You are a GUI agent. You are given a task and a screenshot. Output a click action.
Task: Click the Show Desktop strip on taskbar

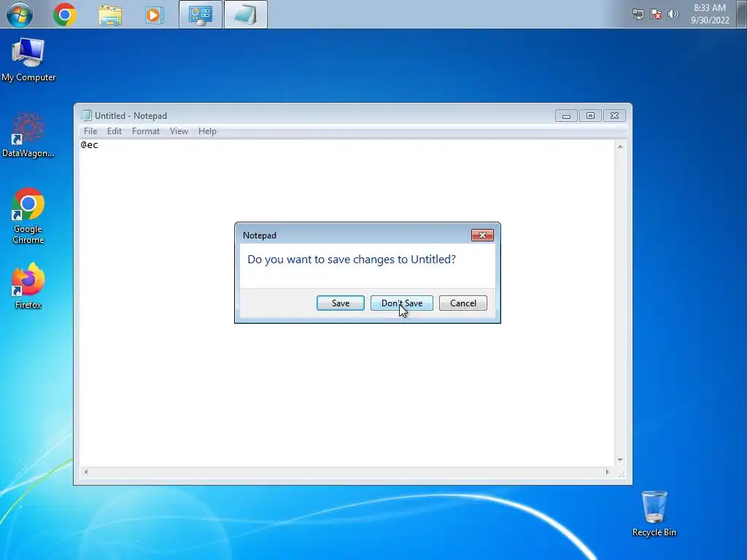point(742,15)
